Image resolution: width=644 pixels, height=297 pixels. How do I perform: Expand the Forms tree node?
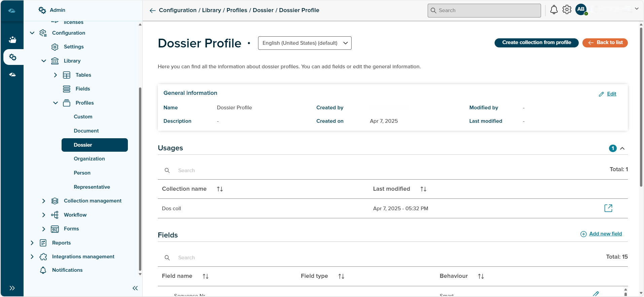[44, 229]
